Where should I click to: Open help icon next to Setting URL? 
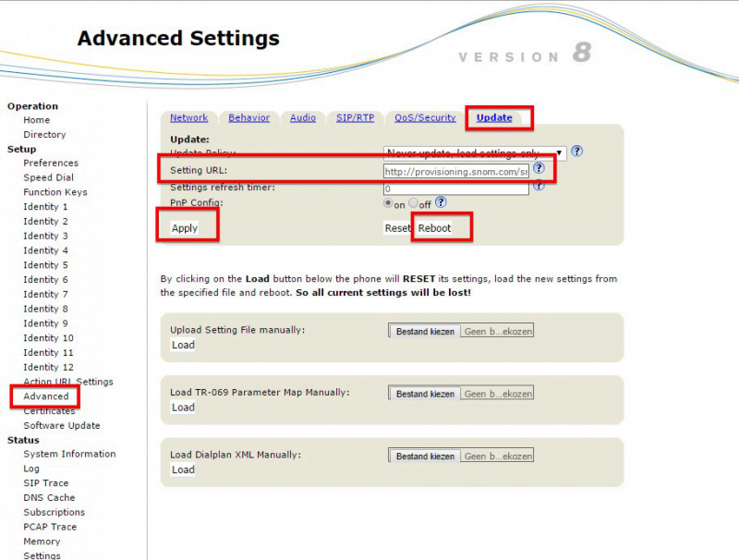(539, 168)
